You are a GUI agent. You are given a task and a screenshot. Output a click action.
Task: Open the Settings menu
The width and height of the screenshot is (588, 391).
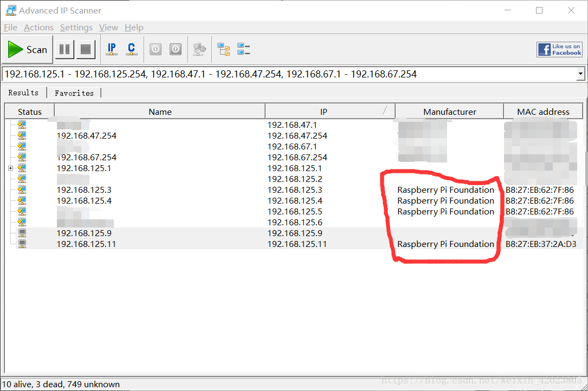(x=76, y=28)
